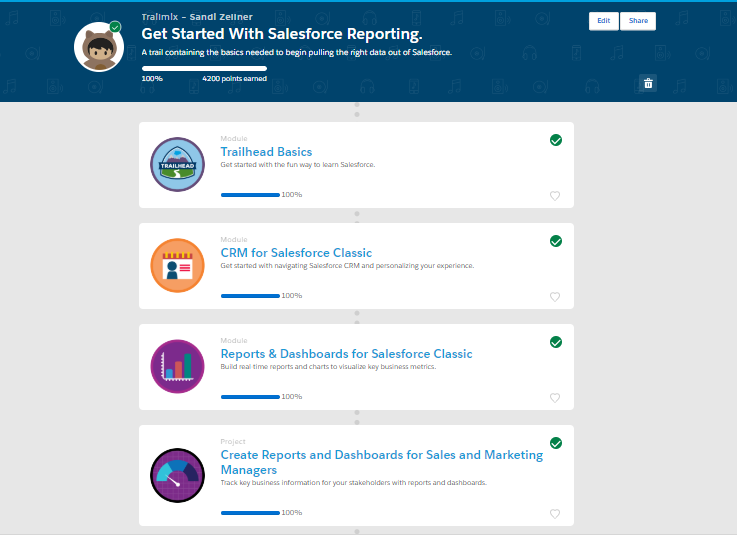Toggle favorite heart on Create Reports project
This screenshot has width=737, height=535.
click(x=555, y=514)
